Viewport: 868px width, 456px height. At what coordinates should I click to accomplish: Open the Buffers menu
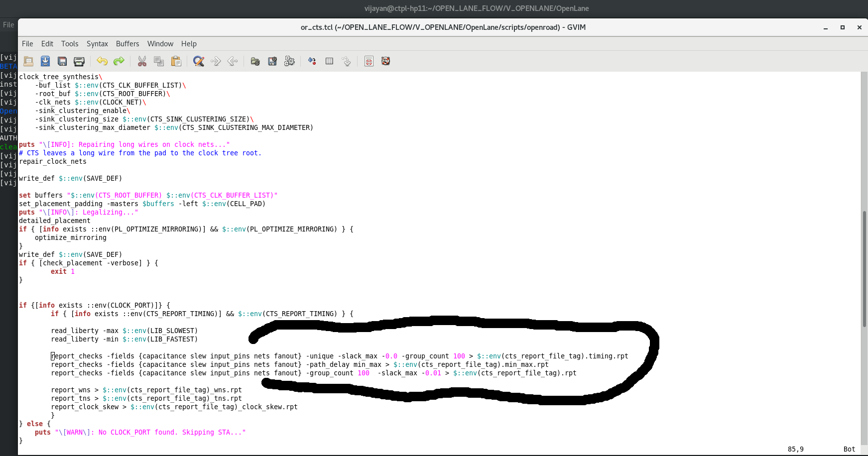(x=127, y=44)
